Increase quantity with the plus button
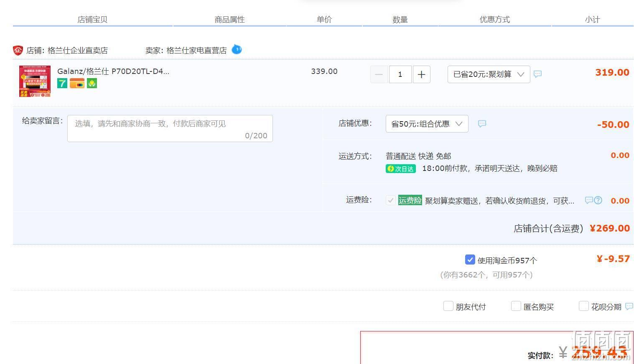The height and width of the screenshot is (364, 634). [x=421, y=74]
